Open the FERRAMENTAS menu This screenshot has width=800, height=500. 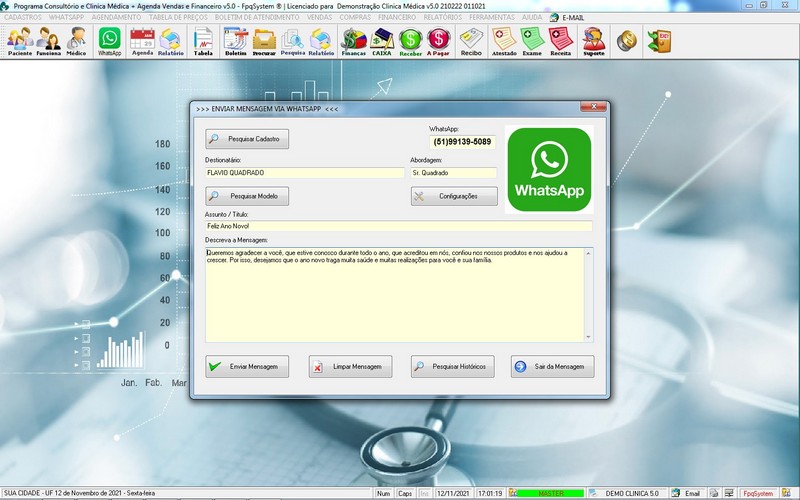[492, 17]
